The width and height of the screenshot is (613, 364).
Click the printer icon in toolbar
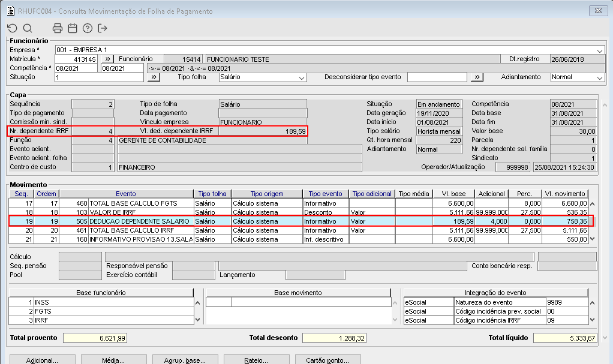(x=58, y=28)
